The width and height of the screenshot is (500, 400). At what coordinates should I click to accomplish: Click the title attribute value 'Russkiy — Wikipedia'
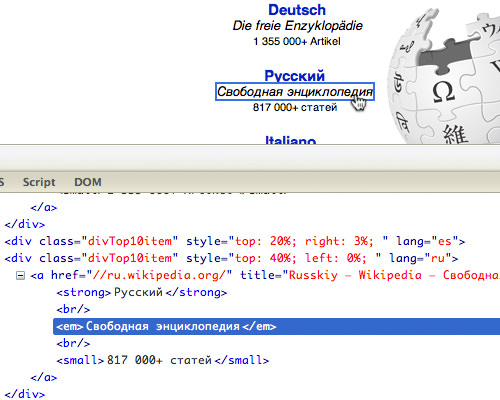pos(355,275)
